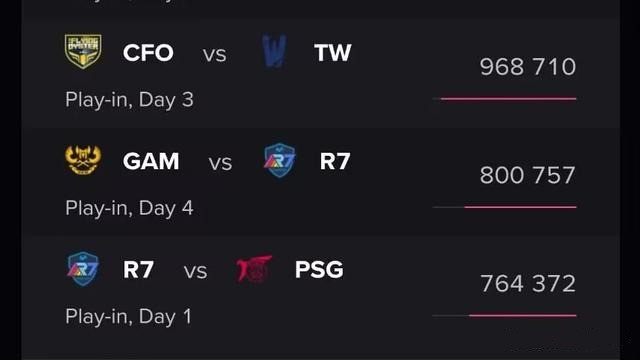Select R7 name opposite GAM
640x360 pixels.
335,161
